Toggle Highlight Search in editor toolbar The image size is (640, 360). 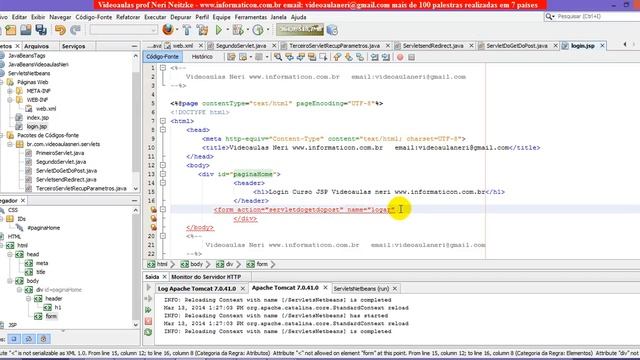pos(312,57)
